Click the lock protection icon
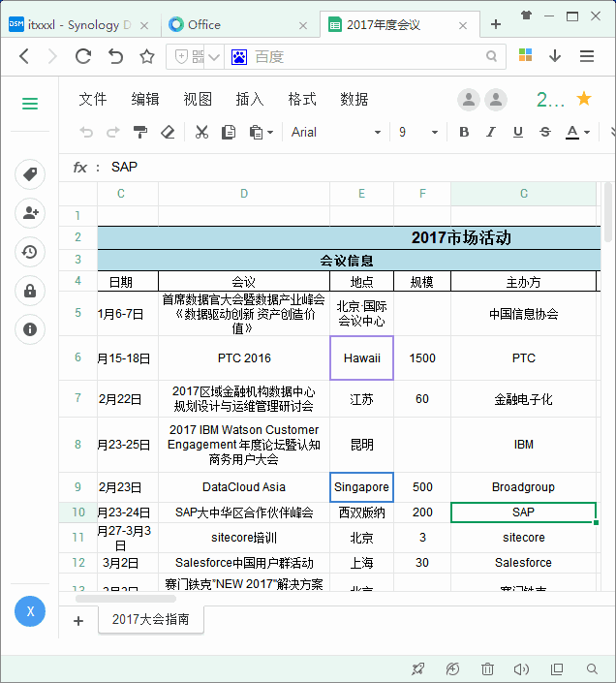This screenshot has height=683, width=616. point(30,291)
